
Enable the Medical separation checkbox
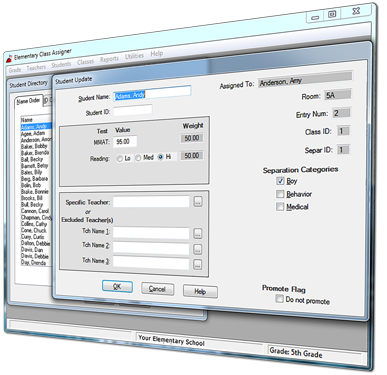click(280, 207)
